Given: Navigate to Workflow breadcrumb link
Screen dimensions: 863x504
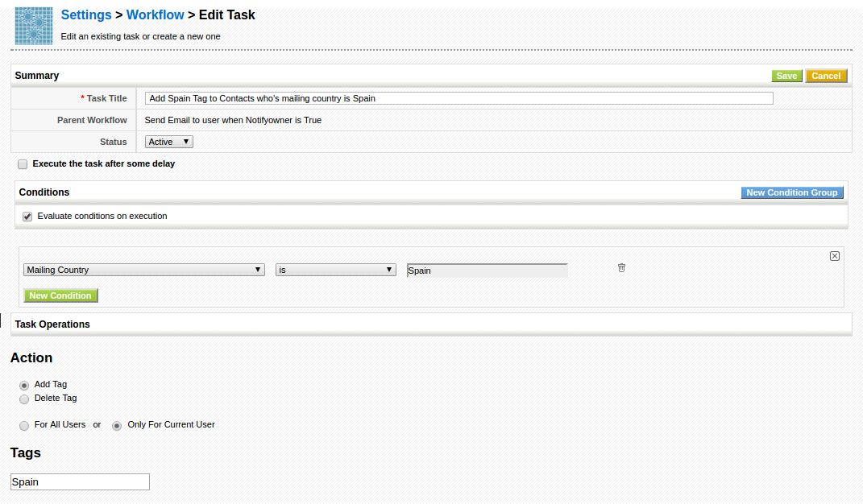Looking at the screenshot, I should point(155,14).
